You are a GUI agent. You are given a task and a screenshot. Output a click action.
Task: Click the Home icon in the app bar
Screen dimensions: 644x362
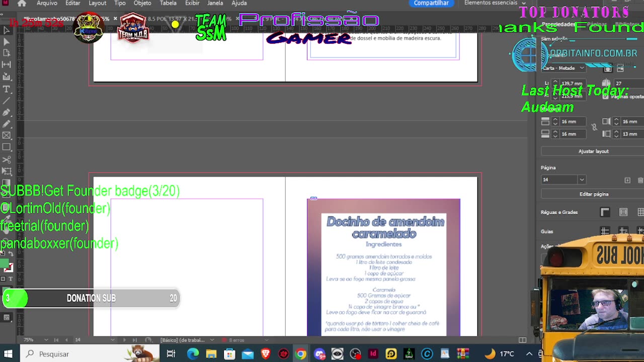pos(22,3)
